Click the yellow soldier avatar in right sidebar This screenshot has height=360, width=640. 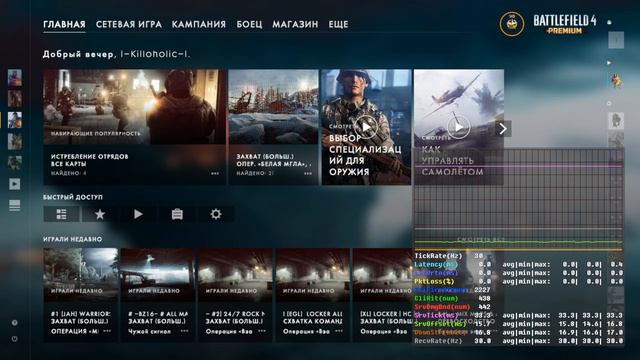616,81
